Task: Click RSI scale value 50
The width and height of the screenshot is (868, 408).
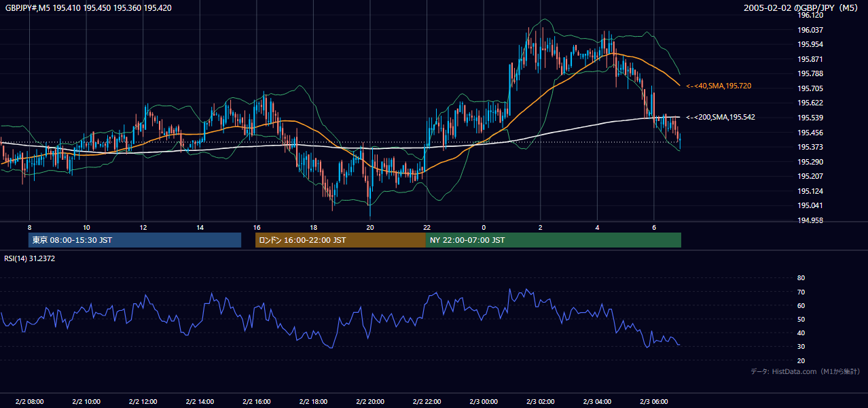Action: click(x=801, y=319)
